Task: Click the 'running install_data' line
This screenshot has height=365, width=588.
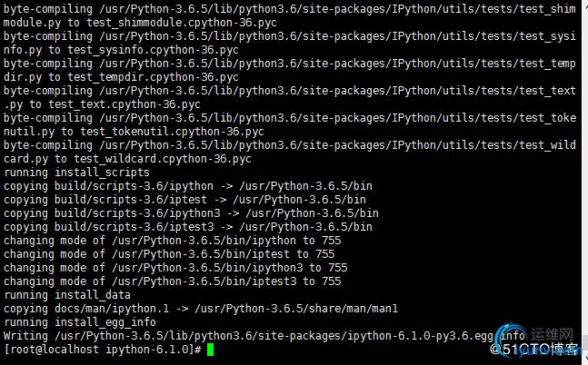Action: tap(67, 295)
